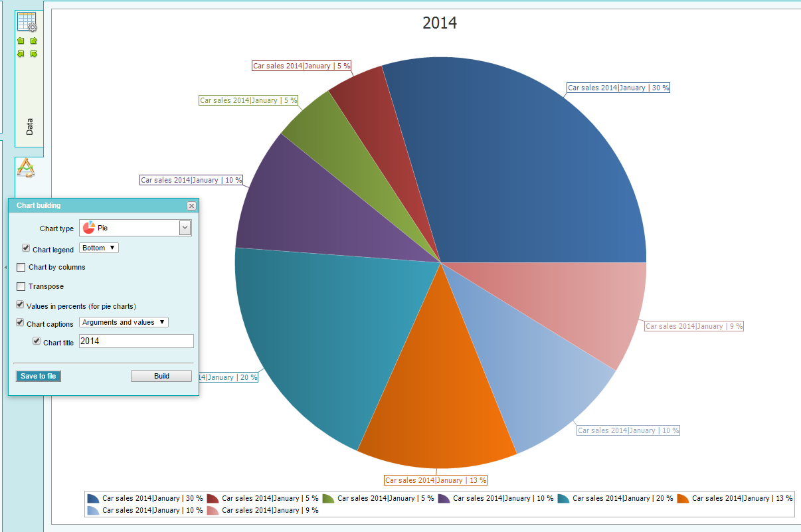Click the pie icon in Chart type
Viewport: 801px width, 532px height.
click(88, 228)
